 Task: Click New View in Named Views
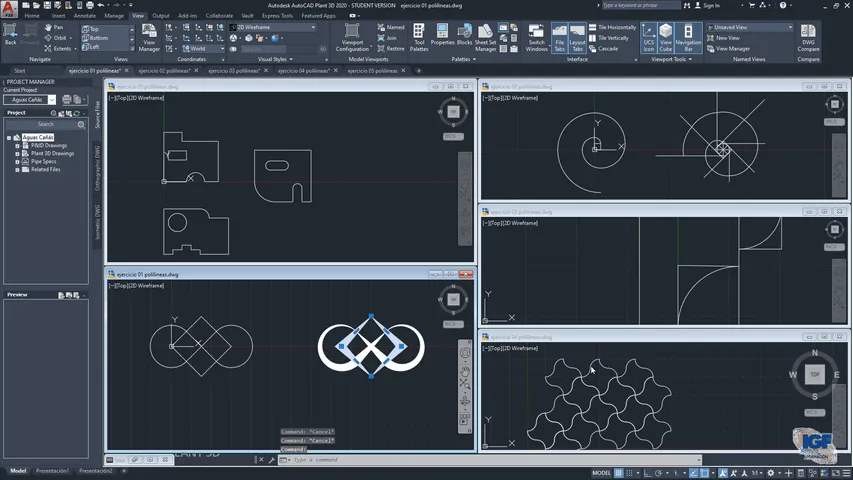(723, 38)
